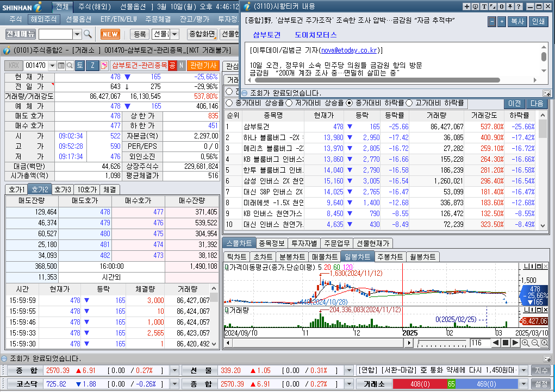
Task: Zoom in the chart with the plus magnifier
Action: coord(525,343)
